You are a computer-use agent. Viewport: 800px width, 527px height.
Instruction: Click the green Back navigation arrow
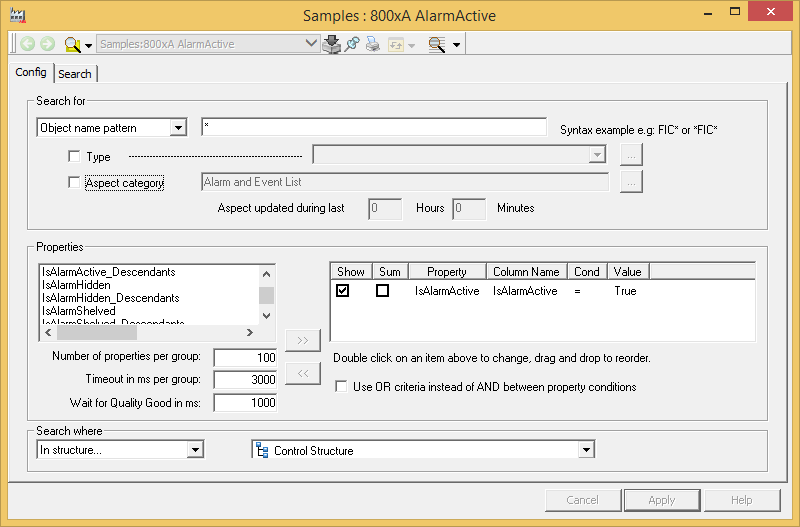tap(28, 44)
